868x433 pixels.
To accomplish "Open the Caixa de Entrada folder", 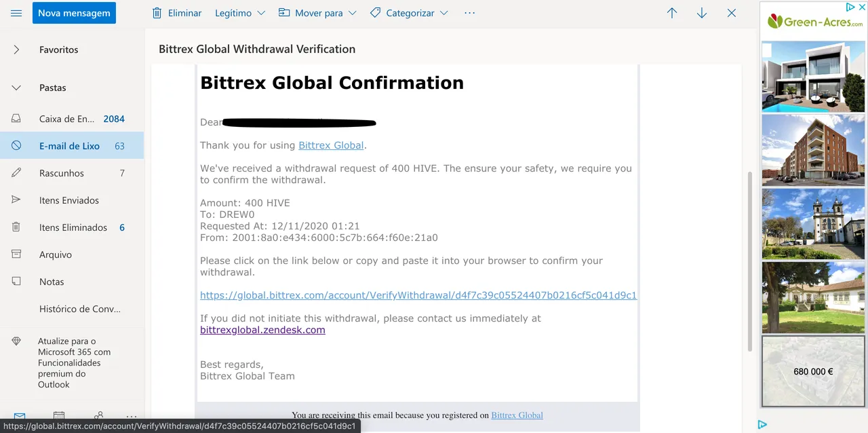I will (x=72, y=119).
